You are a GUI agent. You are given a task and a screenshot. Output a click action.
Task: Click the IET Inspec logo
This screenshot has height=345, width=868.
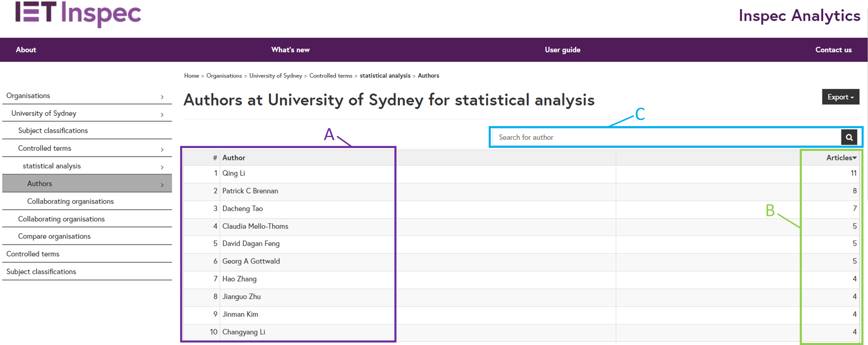pos(78,13)
